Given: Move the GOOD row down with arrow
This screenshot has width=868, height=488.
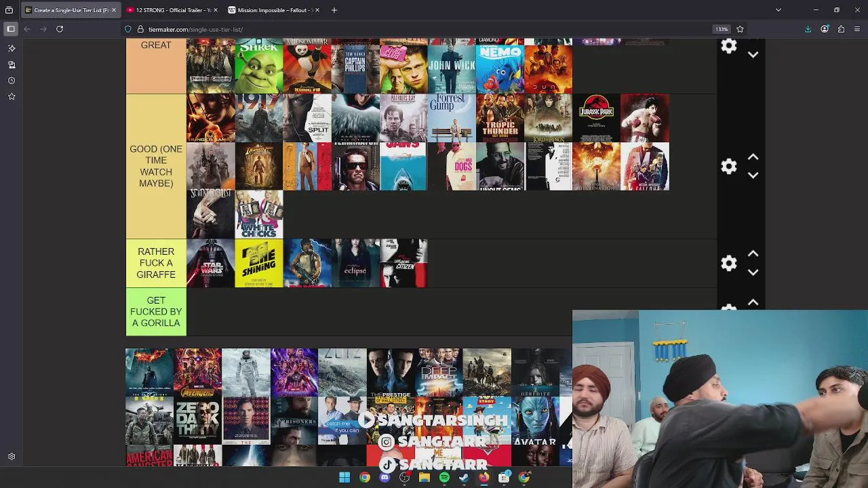Looking at the screenshot, I should point(753,175).
